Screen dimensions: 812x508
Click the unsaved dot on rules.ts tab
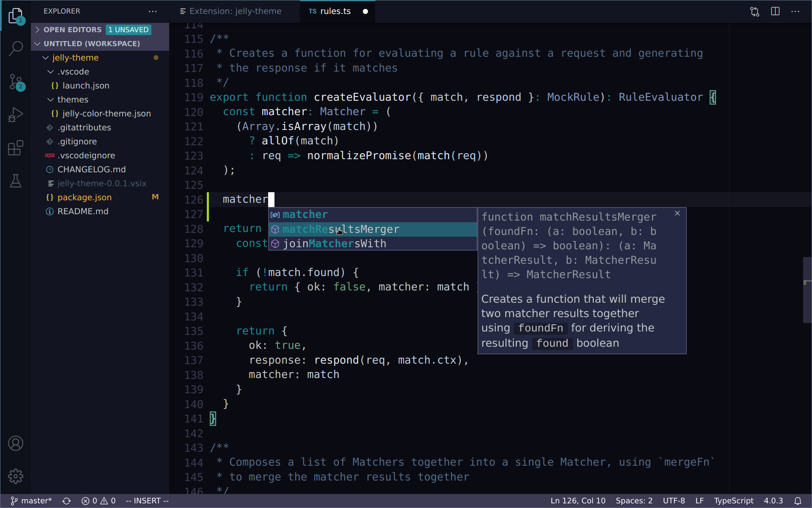365,11
